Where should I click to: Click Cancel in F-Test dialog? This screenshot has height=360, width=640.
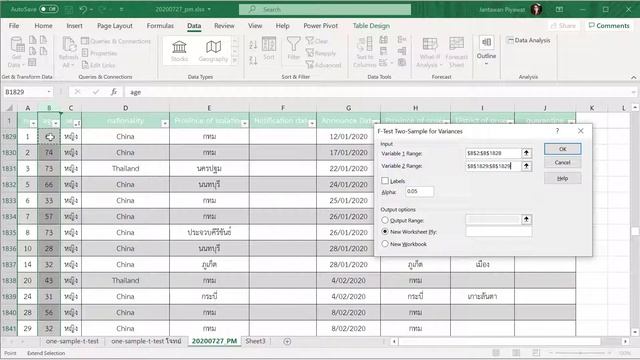point(562,162)
